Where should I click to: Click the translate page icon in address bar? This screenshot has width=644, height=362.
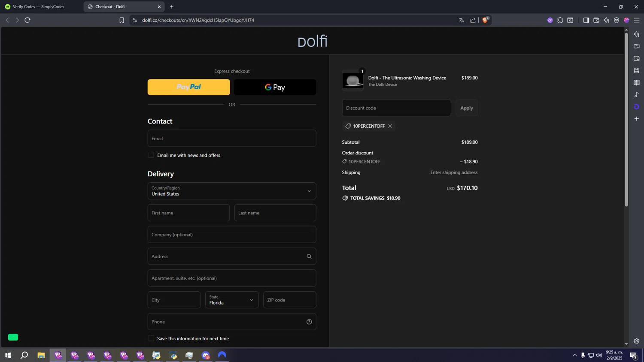[462, 20]
